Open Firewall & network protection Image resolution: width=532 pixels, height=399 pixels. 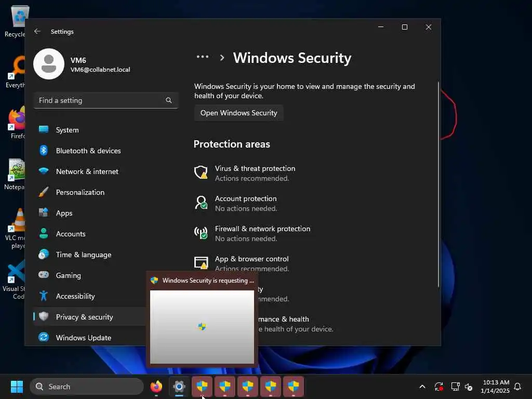click(x=252, y=233)
